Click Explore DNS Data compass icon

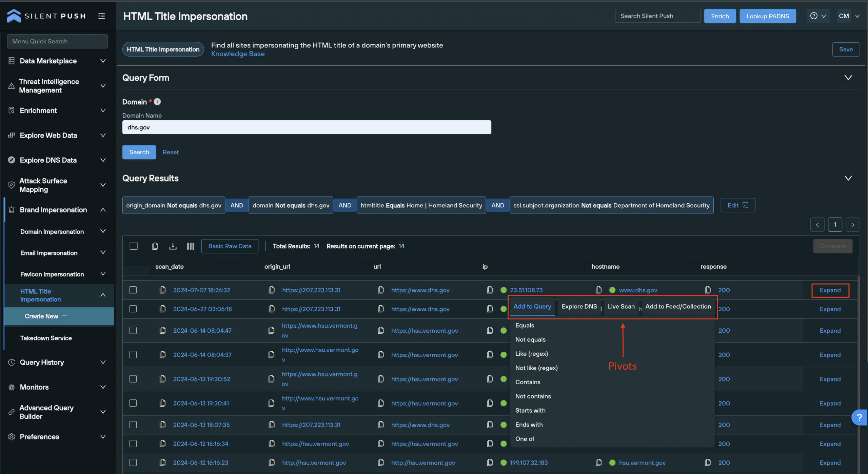pos(12,160)
